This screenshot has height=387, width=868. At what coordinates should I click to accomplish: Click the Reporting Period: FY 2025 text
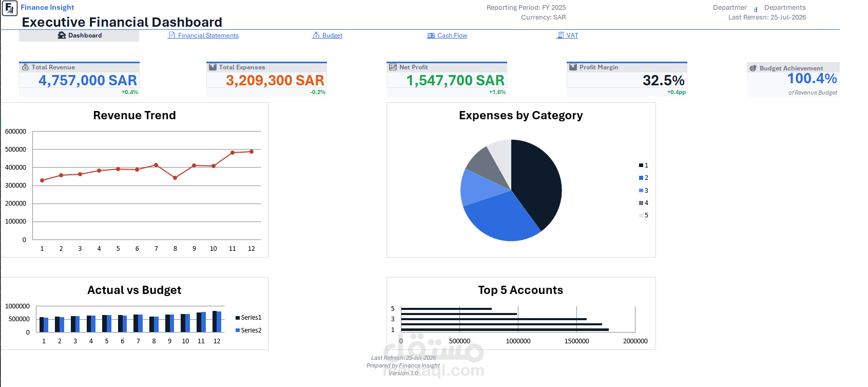point(526,8)
